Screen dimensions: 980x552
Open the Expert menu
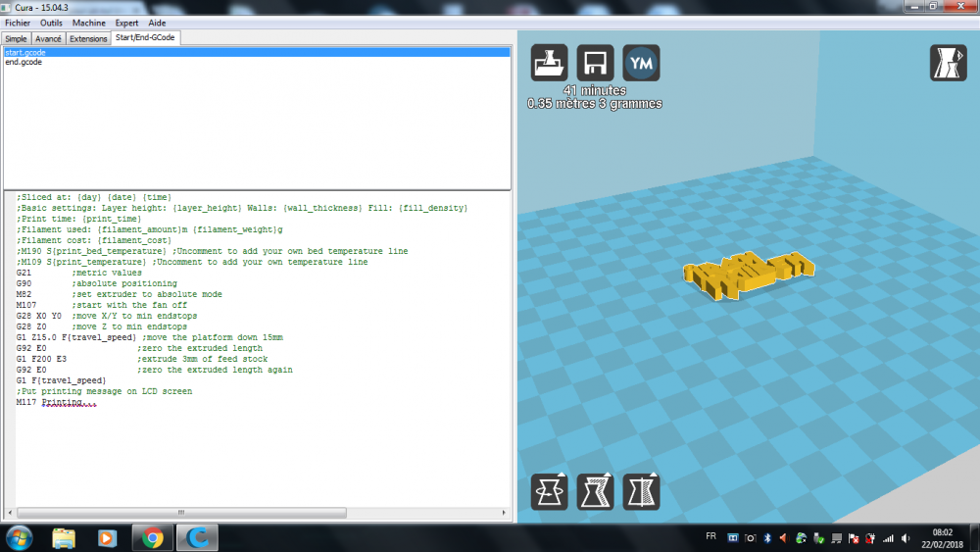126,23
